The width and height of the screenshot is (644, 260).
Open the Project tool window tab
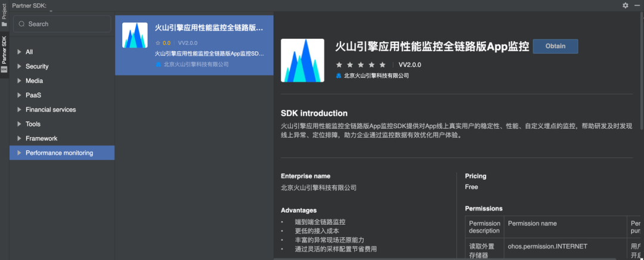4,15
